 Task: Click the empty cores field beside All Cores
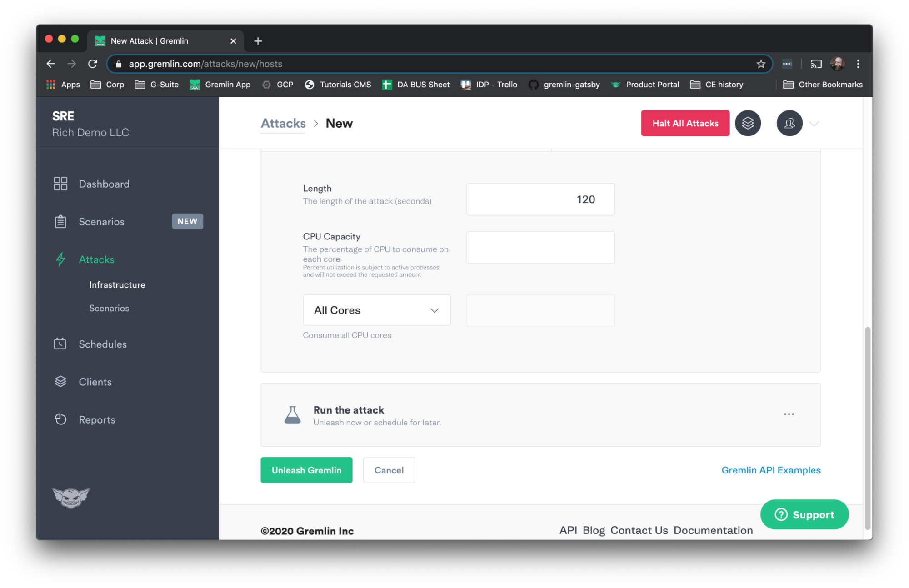(x=540, y=310)
